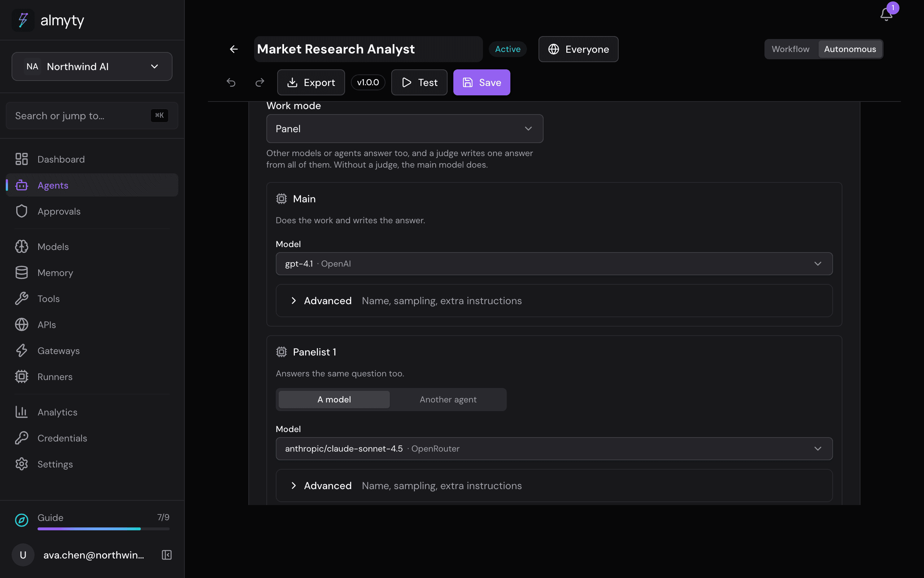Open the Runners chip item

tap(92, 376)
